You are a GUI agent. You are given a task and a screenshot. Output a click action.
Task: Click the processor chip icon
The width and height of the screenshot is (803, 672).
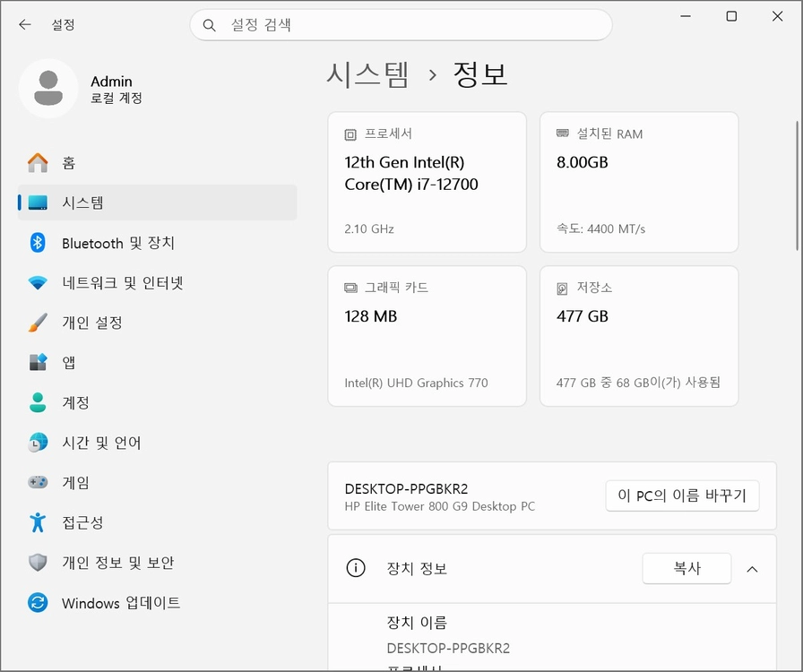(x=350, y=134)
